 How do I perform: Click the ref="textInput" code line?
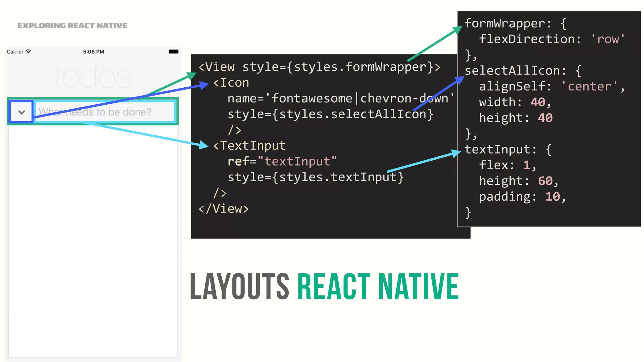pyautogui.click(x=282, y=161)
